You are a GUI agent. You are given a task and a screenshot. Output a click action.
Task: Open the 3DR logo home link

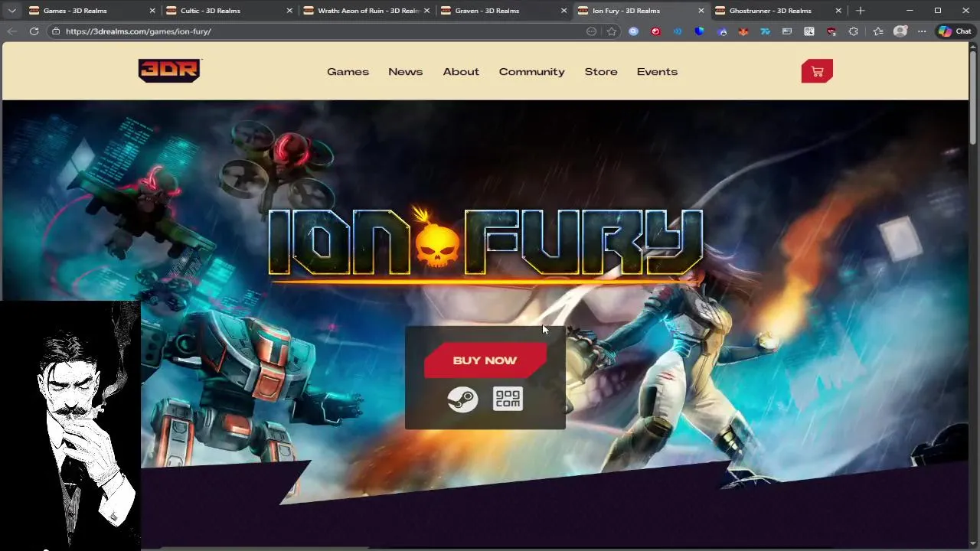(169, 70)
